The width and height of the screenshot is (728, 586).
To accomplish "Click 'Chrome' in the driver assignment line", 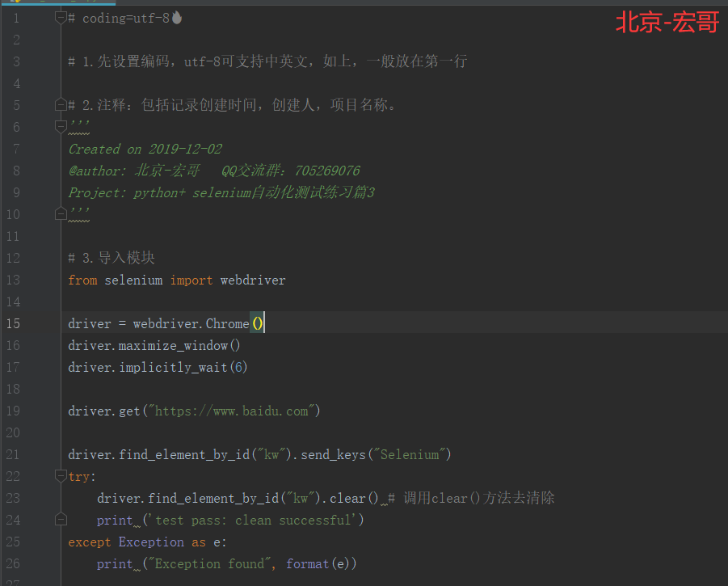I will pyautogui.click(x=228, y=323).
